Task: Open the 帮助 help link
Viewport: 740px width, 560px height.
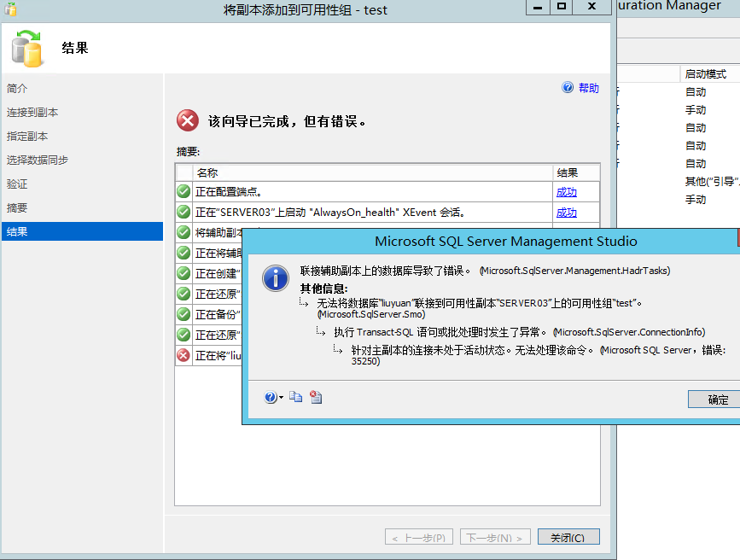Action: pos(589,88)
